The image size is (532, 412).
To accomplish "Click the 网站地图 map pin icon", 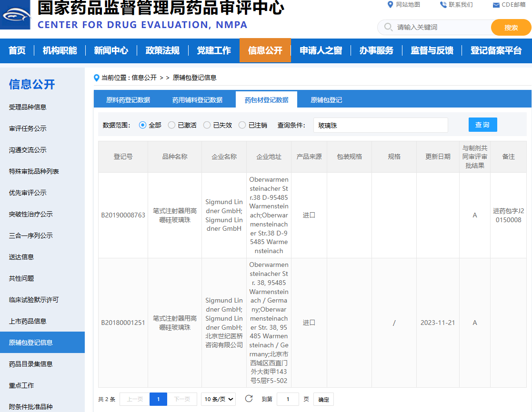I will click(x=391, y=5).
